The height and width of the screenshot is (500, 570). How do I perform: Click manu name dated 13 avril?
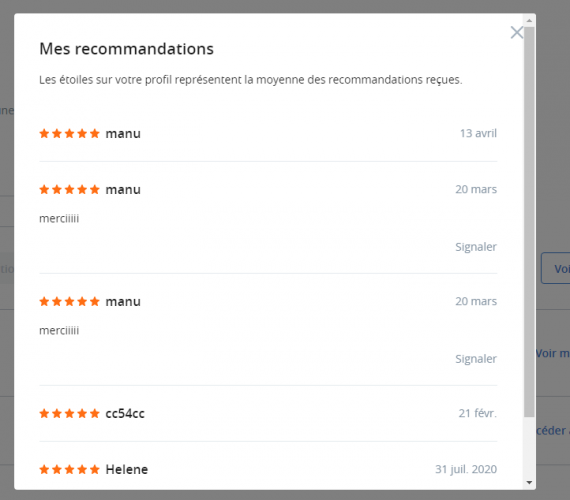(x=123, y=134)
